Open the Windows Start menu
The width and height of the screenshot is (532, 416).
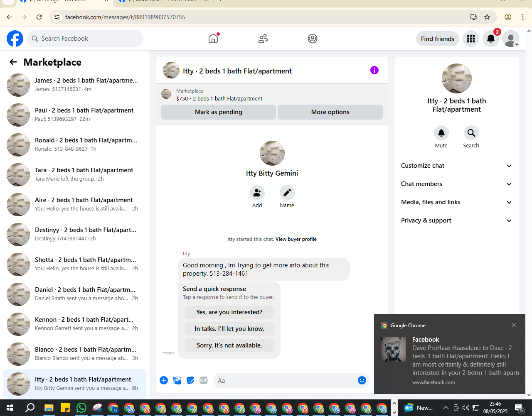pos(10,408)
